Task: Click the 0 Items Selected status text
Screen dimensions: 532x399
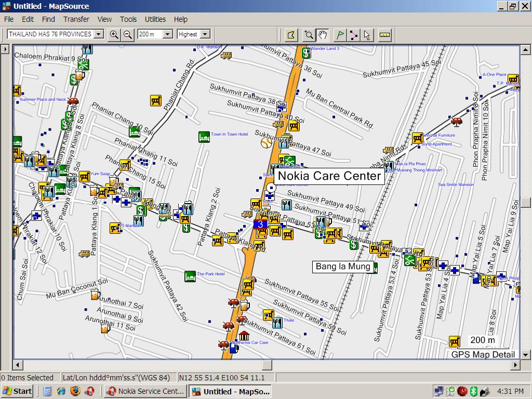Action: [x=27, y=378]
